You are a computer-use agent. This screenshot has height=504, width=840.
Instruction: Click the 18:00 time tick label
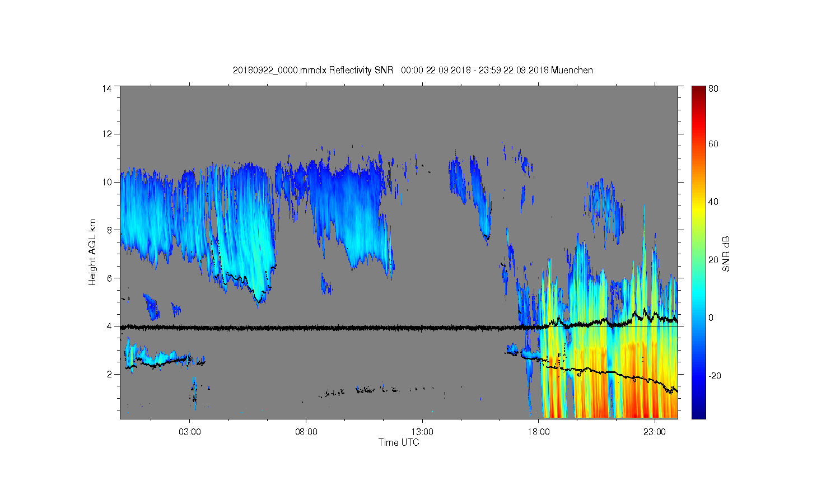[539, 432]
